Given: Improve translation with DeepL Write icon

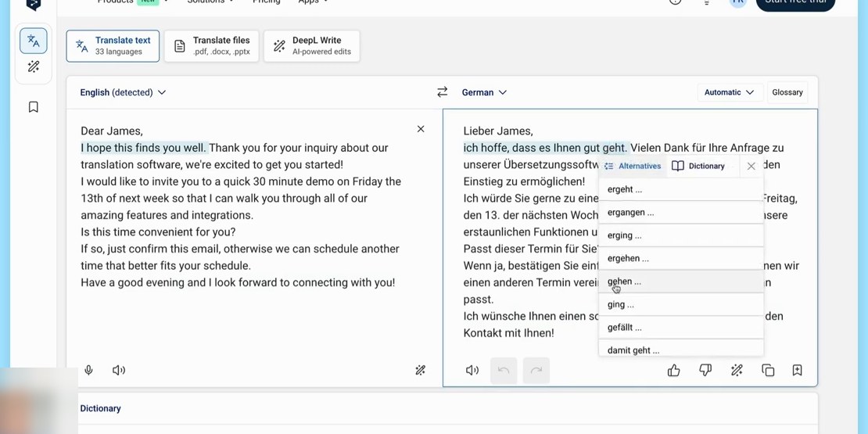Looking at the screenshot, I should (x=737, y=371).
